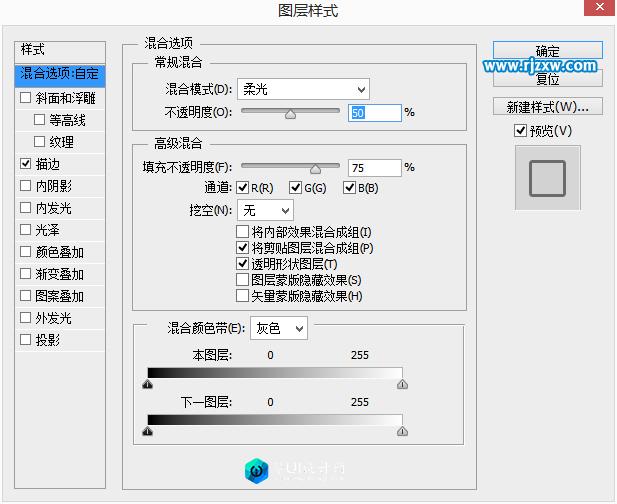Uncheck the B(B) channel checkbox

point(349,188)
